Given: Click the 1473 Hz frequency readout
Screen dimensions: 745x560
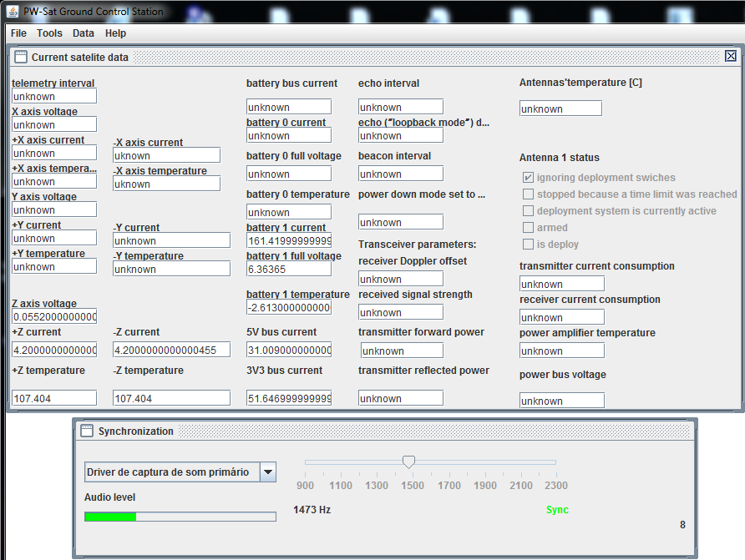Looking at the screenshot, I should click(312, 510).
